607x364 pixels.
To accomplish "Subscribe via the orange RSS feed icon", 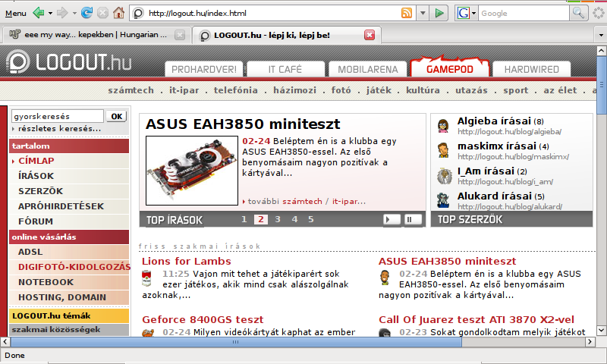I will tap(407, 13).
